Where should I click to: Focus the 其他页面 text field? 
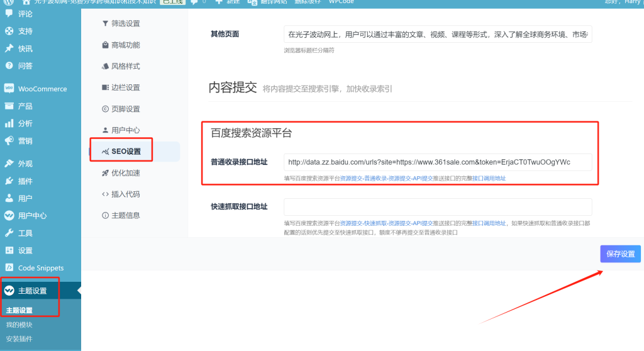point(438,34)
